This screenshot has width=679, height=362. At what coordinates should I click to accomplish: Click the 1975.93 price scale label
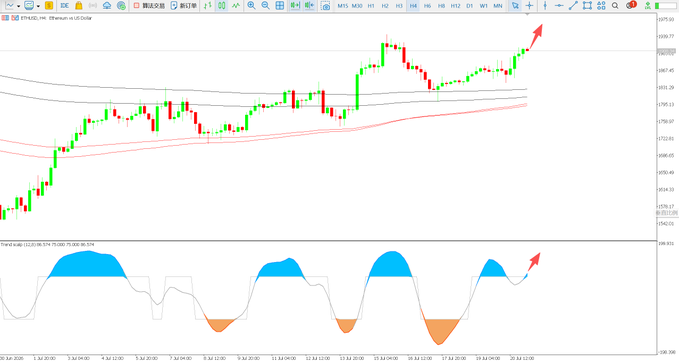point(666,19)
